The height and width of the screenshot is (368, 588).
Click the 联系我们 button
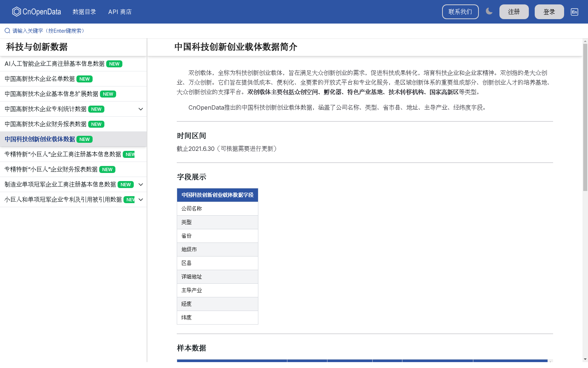(460, 12)
